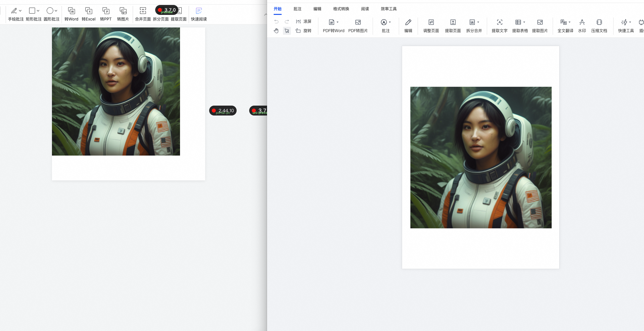Select the 矩形批注 rectangle annotation tool
Viewport: 644px width, 331px height.
pos(32,11)
